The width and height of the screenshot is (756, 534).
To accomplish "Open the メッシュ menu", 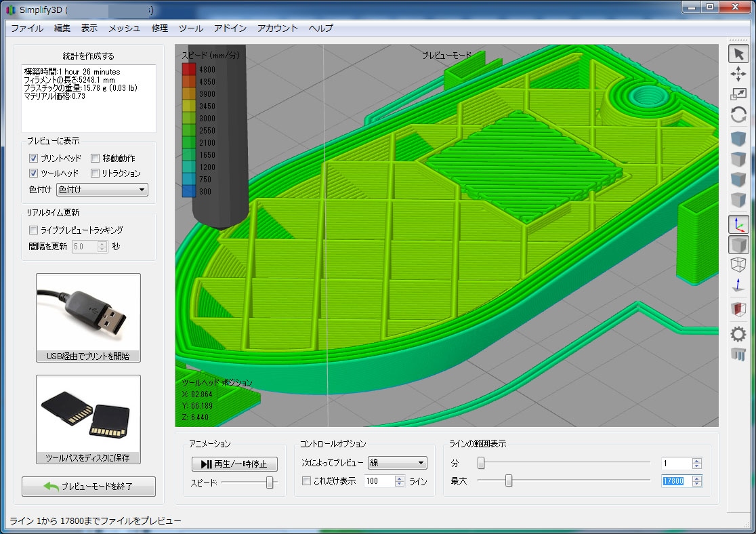I will click(124, 28).
